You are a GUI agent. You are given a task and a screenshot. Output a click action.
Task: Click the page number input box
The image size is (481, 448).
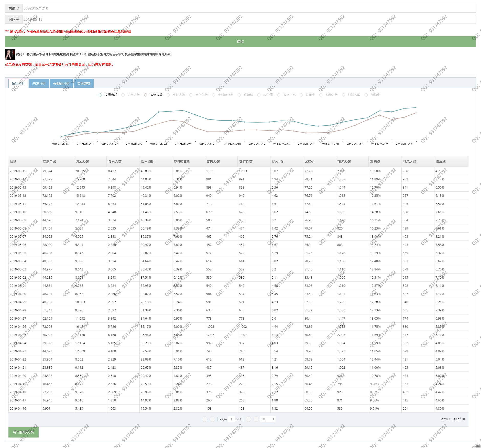click(231, 419)
